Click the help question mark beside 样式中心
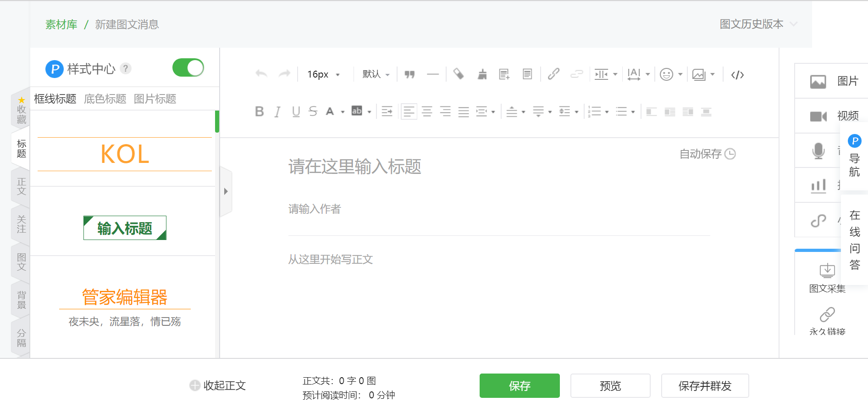The image size is (868, 413). point(126,68)
